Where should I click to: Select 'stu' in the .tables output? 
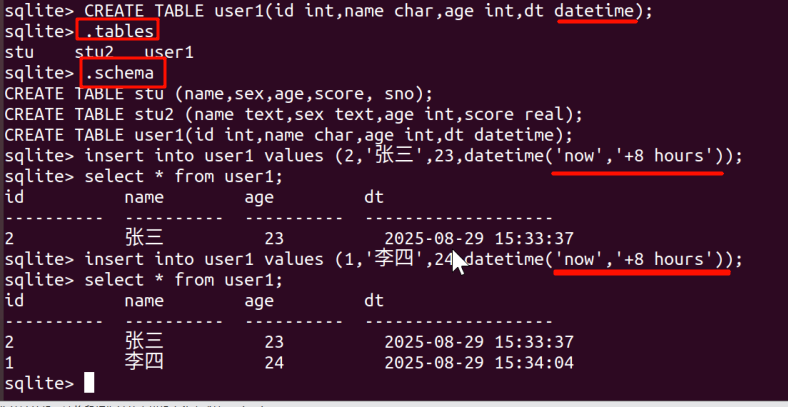tap(19, 52)
